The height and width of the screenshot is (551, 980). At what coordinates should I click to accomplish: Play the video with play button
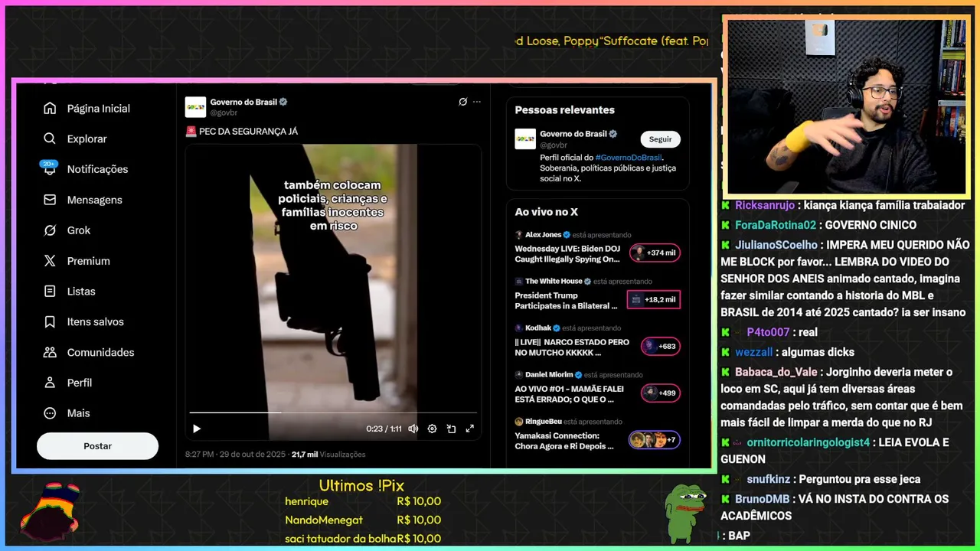pos(197,429)
